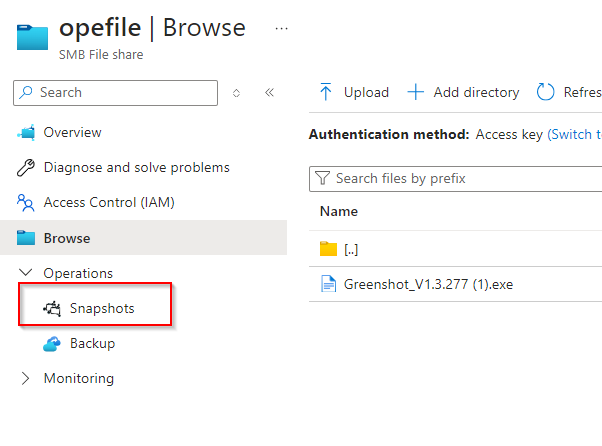Click the Diagnose and solve problems wrench icon
Screen dimensions: 602x446
pyautogui.click(x=26, y=168)
